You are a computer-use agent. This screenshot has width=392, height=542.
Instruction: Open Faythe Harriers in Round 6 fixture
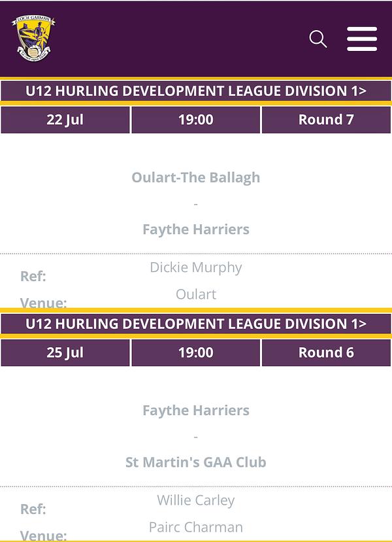[196, 411]
